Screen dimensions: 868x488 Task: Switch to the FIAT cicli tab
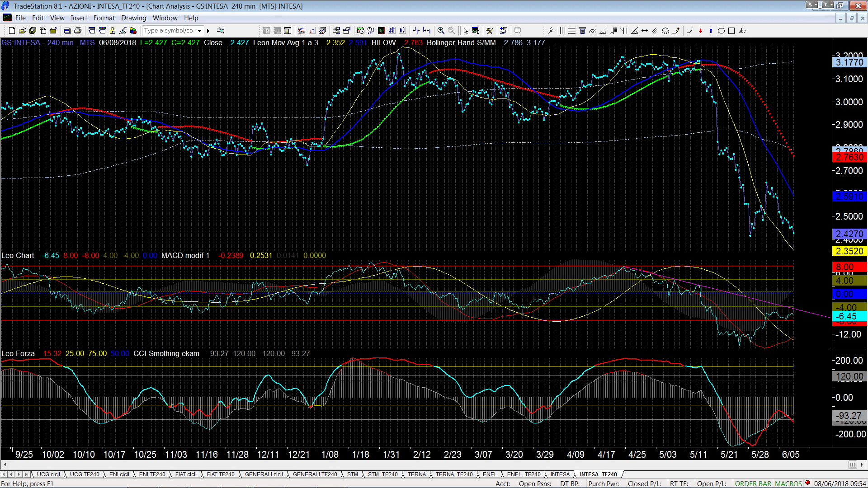tap(186, 474)
